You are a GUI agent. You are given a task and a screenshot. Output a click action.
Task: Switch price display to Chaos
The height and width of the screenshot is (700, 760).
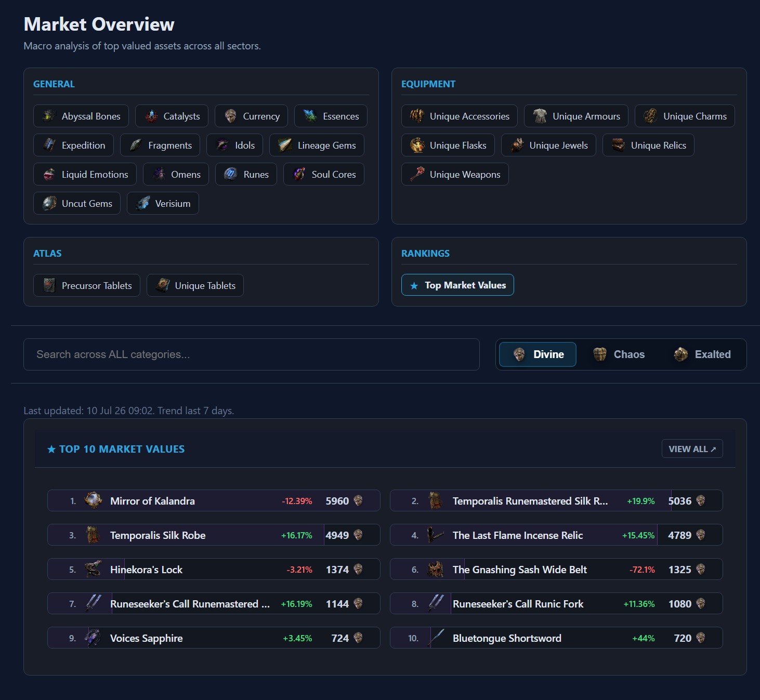(619, 354)
